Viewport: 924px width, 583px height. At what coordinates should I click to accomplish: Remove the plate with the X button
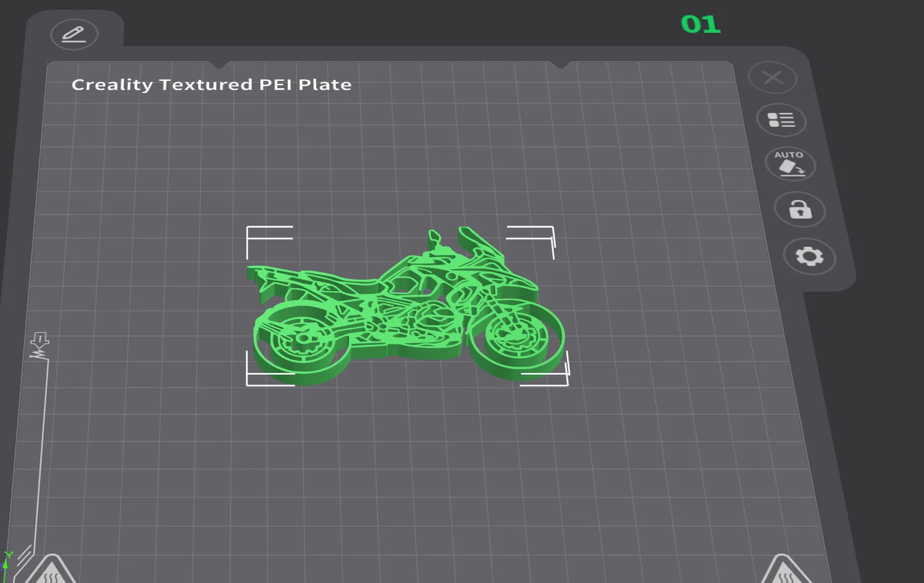click(x=773, y=77)
